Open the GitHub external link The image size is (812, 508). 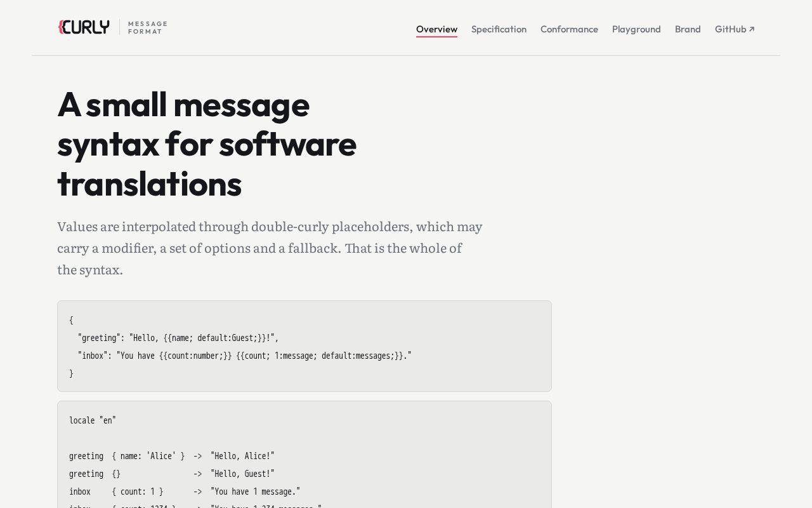pyautogui.click(x=735, y=29)
